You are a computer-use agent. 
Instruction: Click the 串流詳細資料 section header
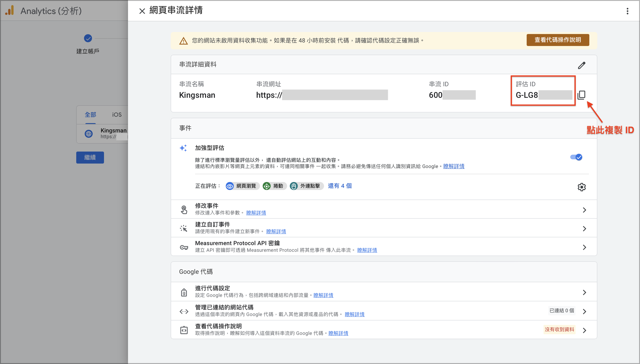(198, 64)
